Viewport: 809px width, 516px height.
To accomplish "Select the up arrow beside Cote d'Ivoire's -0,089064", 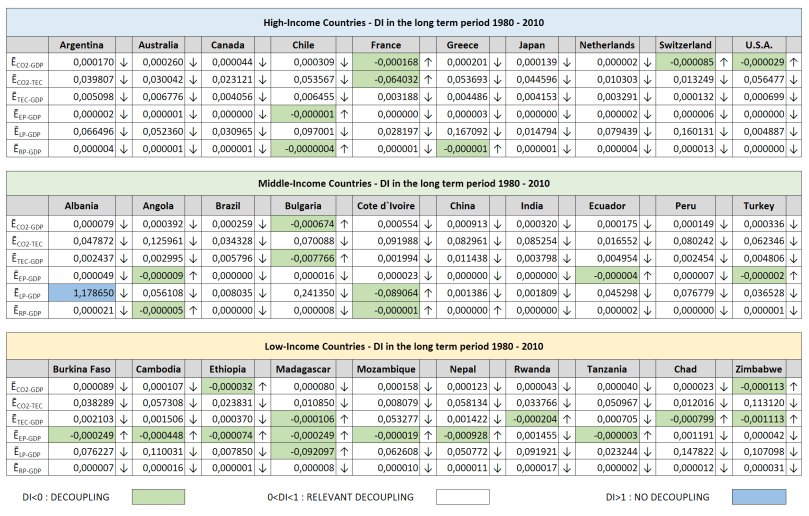I will coord(428,295).
